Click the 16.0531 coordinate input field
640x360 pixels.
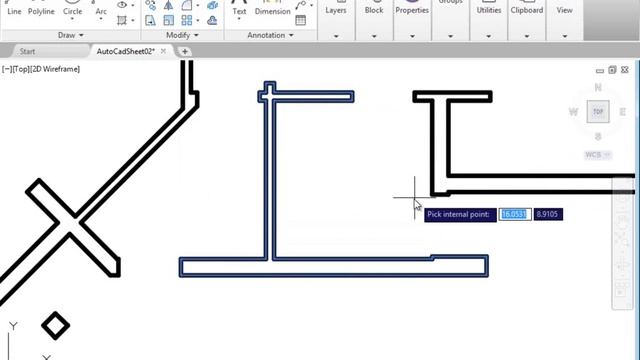pyautogui.click(x=515, y=214)
